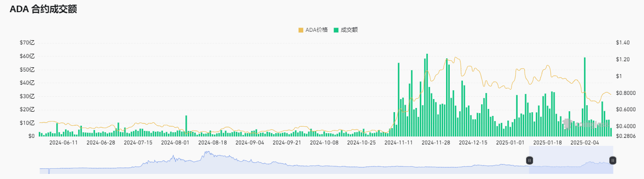Image resolution: width=644 pixels, height=179 pixels.
Task: Click the $40亿 left axis label
Action: [x=27, y=83]
